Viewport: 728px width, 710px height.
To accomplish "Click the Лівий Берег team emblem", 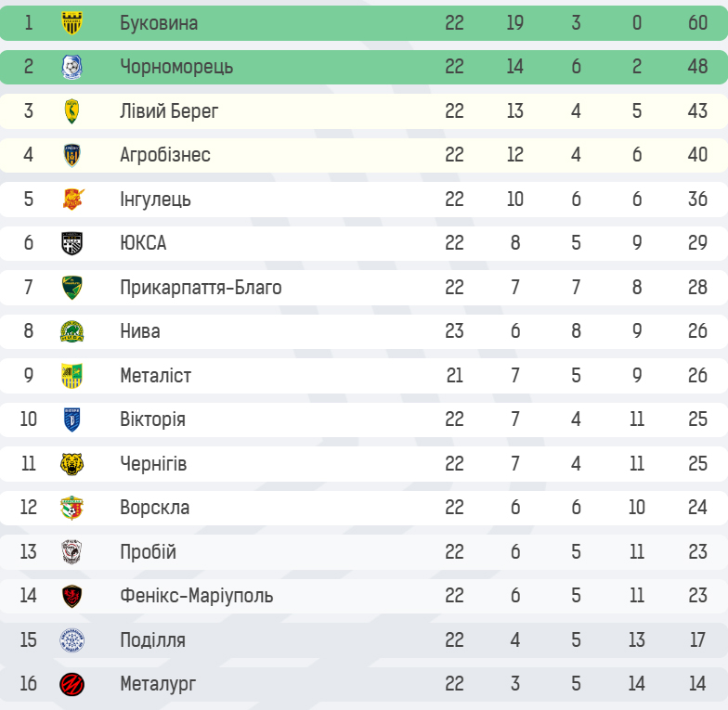I will (72, 111).
